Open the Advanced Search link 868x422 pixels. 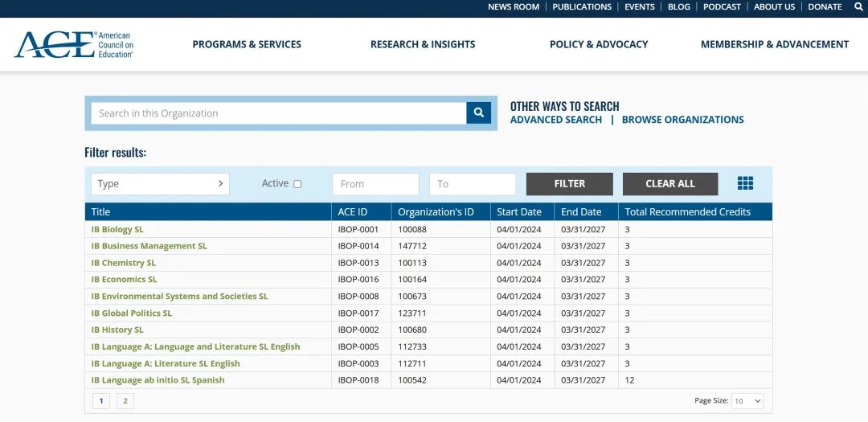pyautogui.click(x=556, y=120)
